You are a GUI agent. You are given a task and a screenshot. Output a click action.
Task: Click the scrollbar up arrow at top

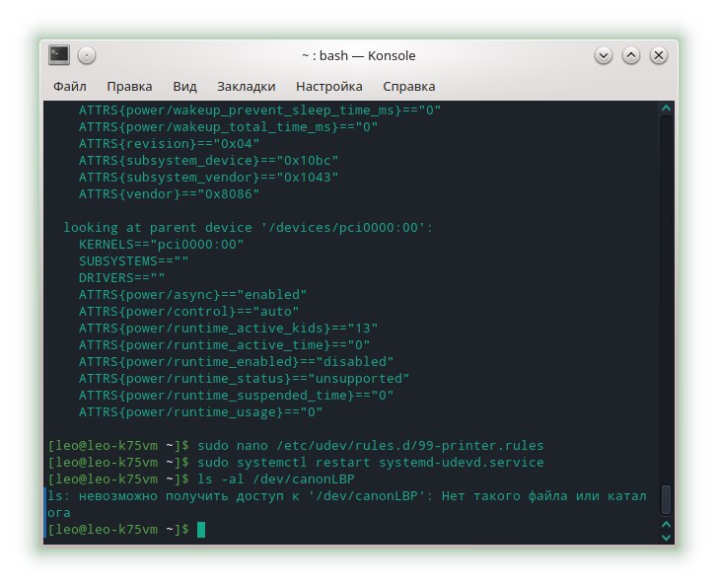pyautogui.click(x=667, y=109)
